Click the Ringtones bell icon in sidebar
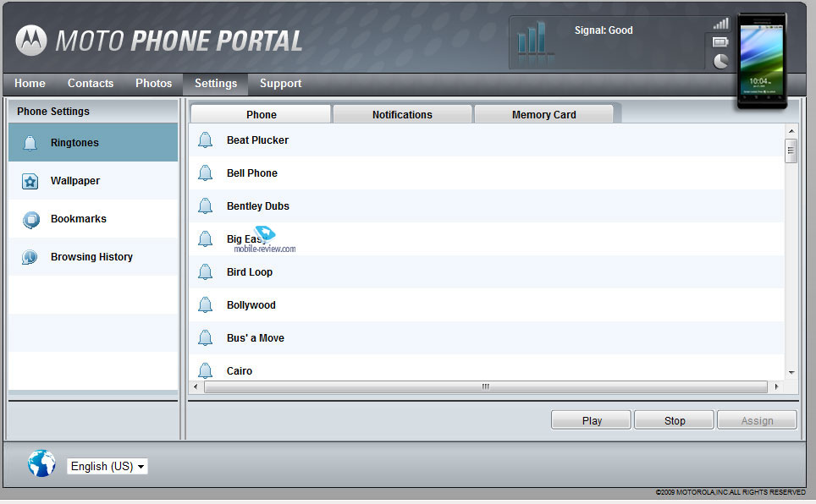Screen dimensions: 816x504 coord(30,143)
